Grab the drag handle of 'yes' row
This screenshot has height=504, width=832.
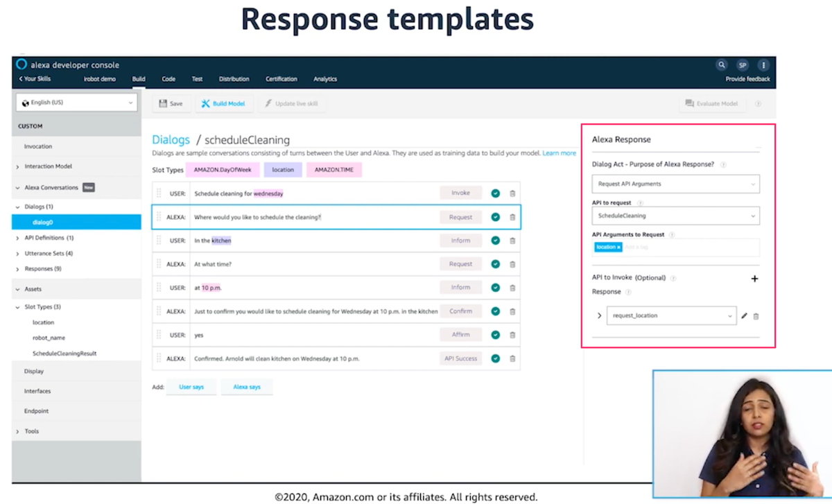159,335
